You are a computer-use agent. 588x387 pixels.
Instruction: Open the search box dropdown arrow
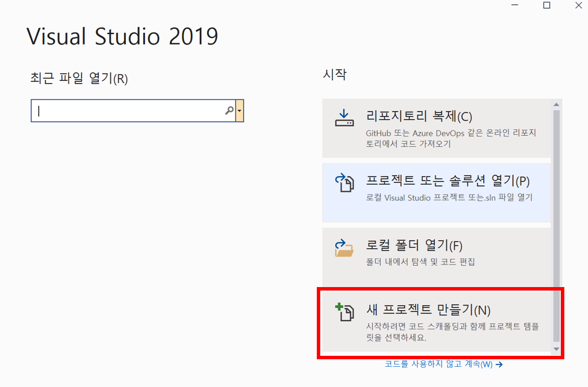[239, 111]
